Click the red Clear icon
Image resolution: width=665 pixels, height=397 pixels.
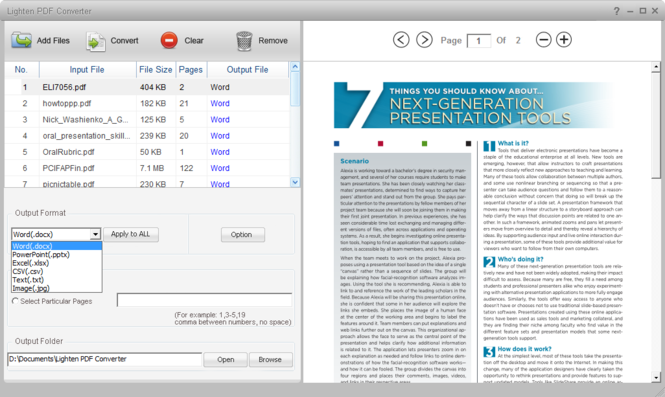pyautogui.click(x=169, y=41)
